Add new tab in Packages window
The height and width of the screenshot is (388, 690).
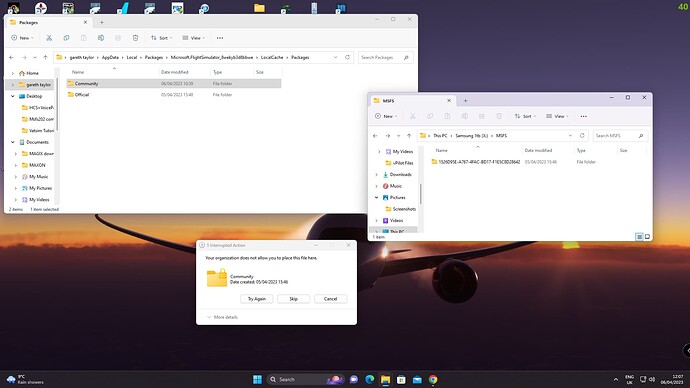[102, 22]
